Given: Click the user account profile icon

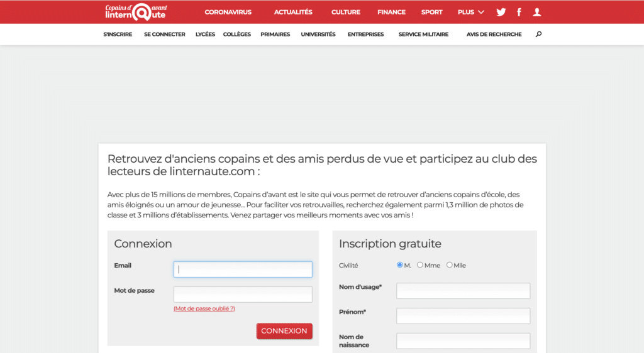Looking at the screenshot, I should (x=537, y=13).
